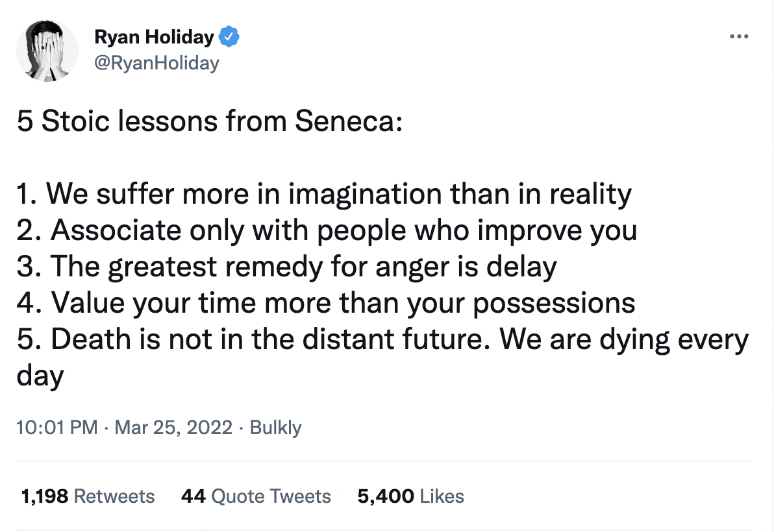Open Ryan Holiday's profile avatar

coord(47,51)
